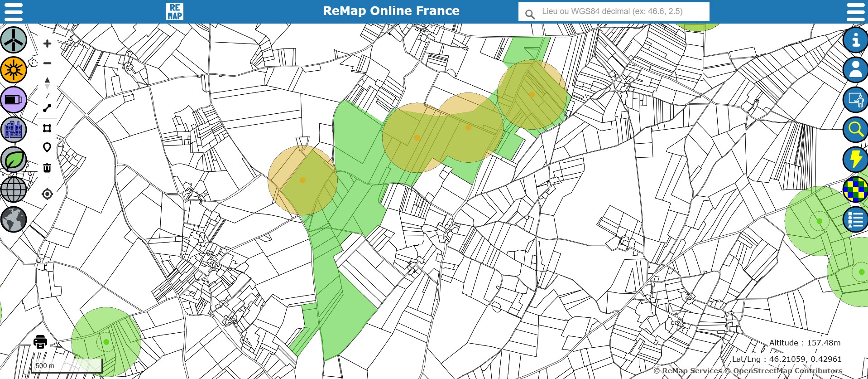
Task: Open the right hamburger menu
Action: point(855,12)
